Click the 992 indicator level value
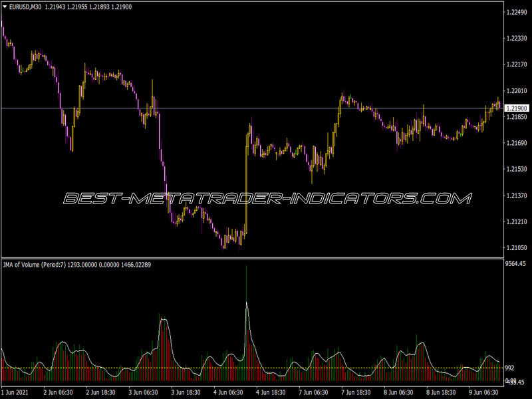Image resolution: width=532 pixels, height=399 pixels. (509, 368)
